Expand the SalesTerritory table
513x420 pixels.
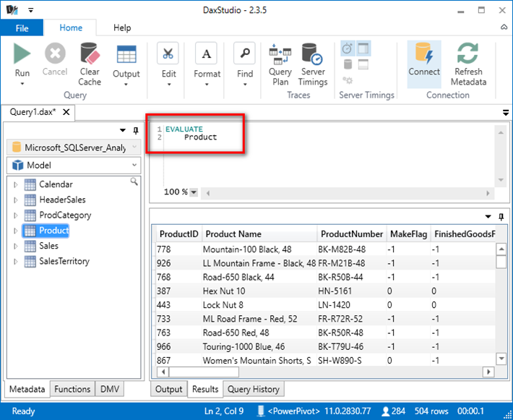point(16,262)
